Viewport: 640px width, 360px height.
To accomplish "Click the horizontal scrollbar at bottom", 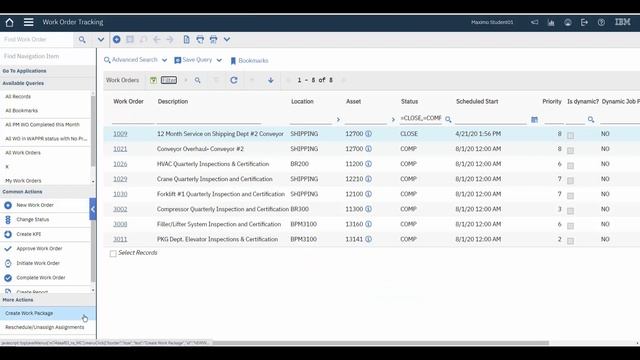I will [x=380, y=343].
